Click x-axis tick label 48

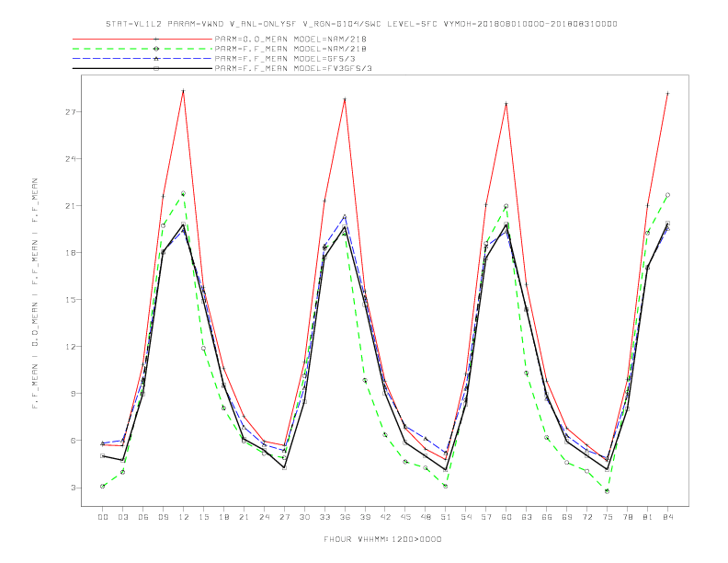pos(426,517)
